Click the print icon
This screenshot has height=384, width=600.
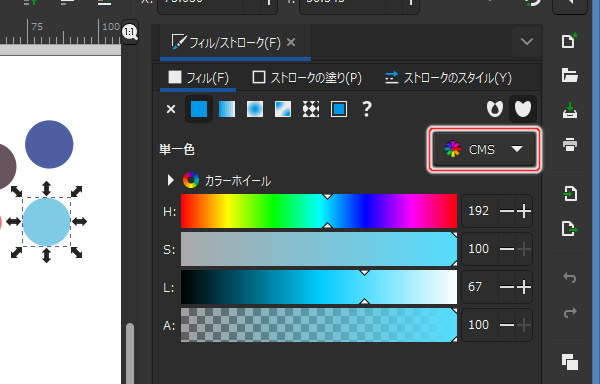pyautogui.click(x=569, y=145)
